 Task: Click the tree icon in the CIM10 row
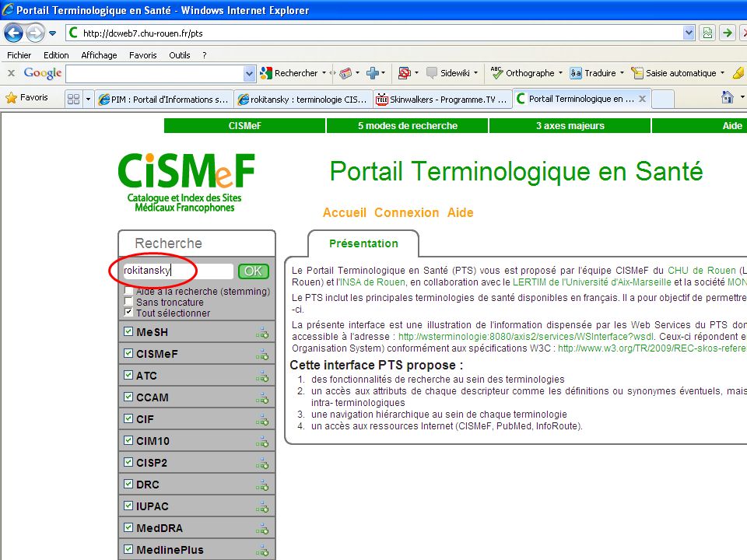(x=262, y=443)
